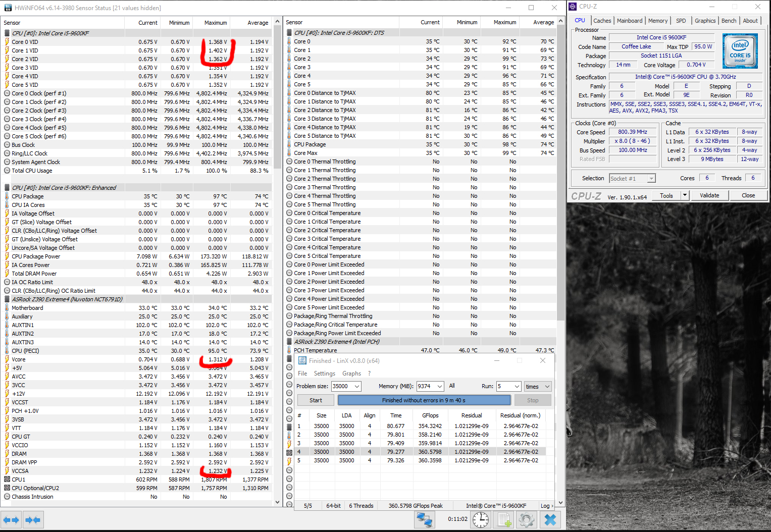771x532 pixels.
Task: Switch to the SPD tab in CPU-Z
Action: click(681, 21)
